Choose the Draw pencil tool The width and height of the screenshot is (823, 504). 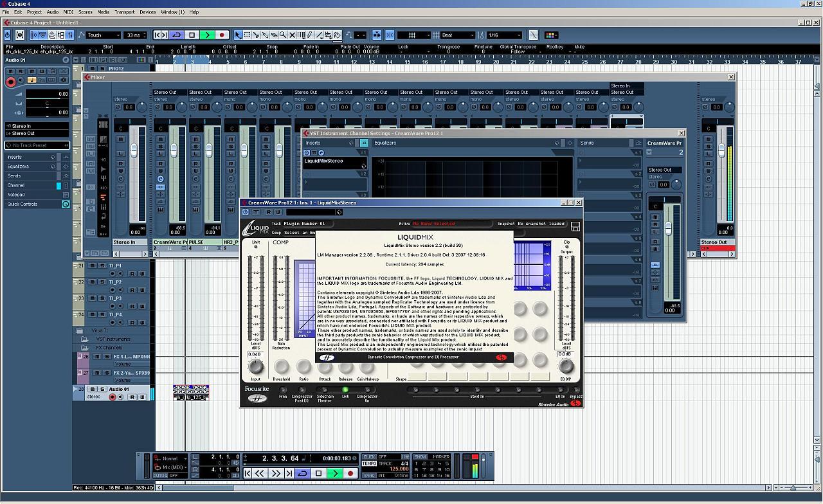pos(310,35)
